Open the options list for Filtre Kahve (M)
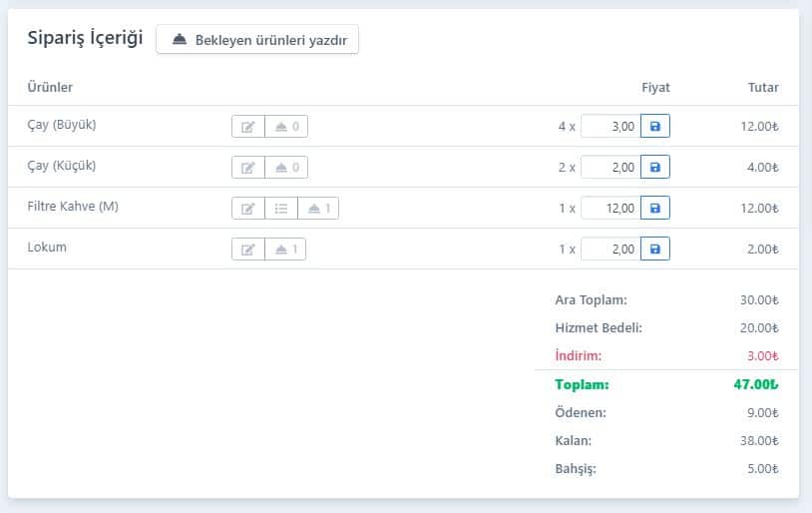Viewport: 812px width, 513px height. (x=281, y=209)
